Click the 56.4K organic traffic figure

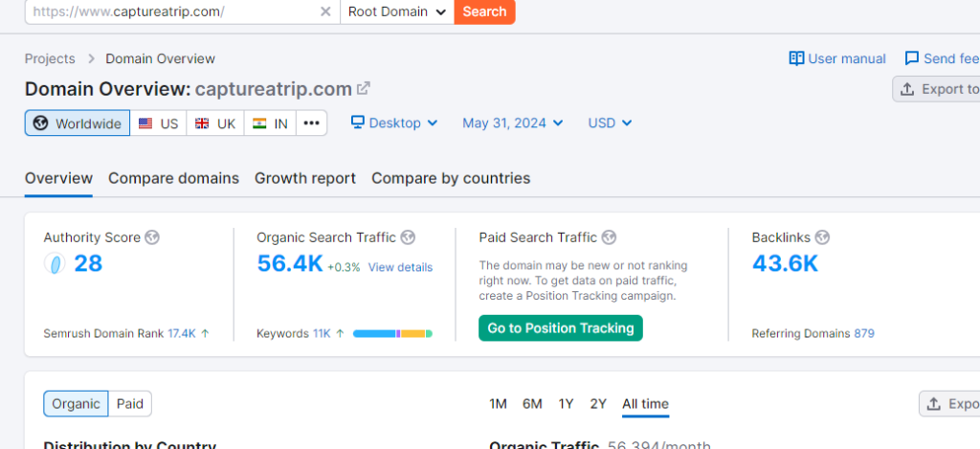pyautogui.click(x=290, y=263)
